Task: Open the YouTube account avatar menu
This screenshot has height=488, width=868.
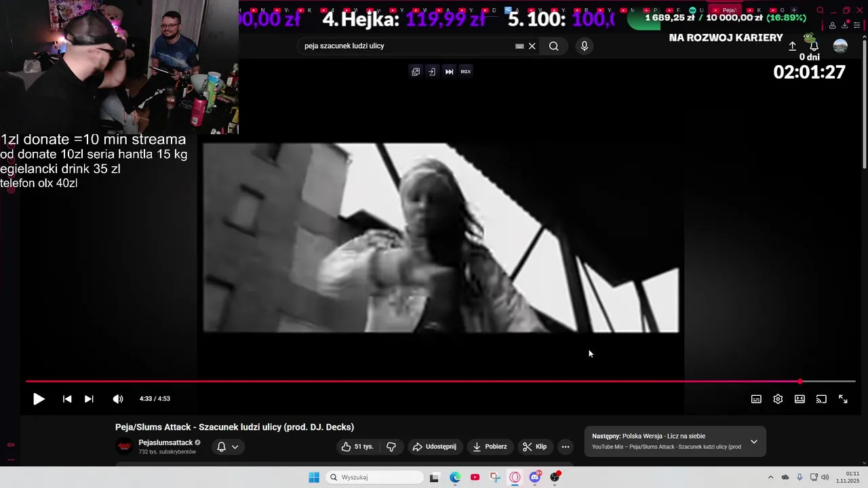Action: click(840, 46)
